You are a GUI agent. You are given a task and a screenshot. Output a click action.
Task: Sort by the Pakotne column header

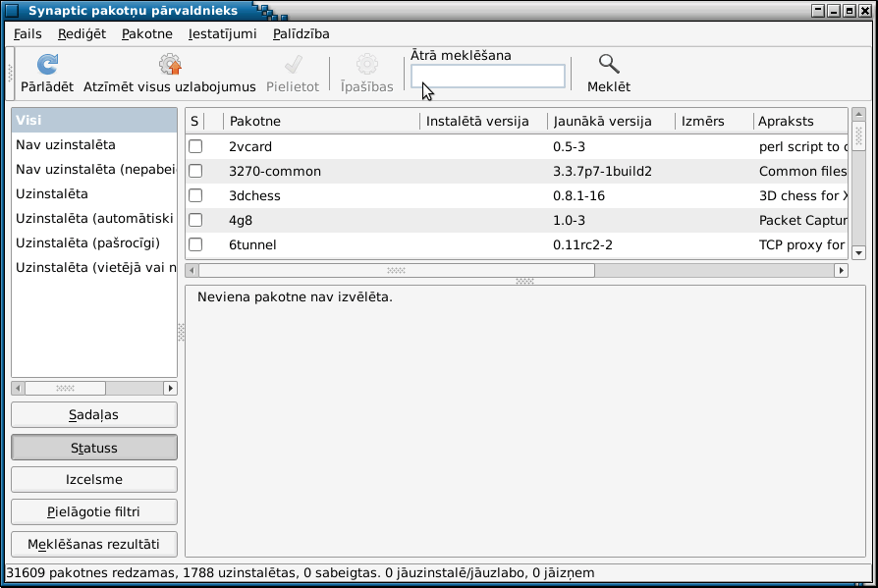click(321, 121)
